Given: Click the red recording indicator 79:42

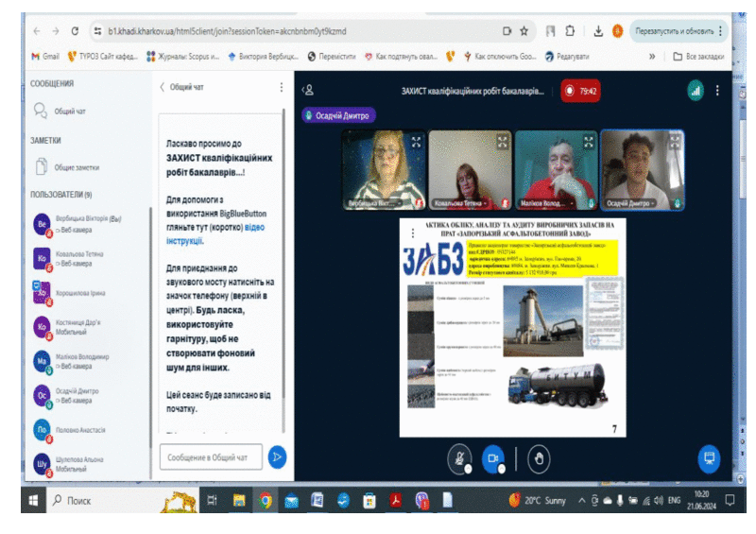Looking at the screenshot, I should [580, 91].
